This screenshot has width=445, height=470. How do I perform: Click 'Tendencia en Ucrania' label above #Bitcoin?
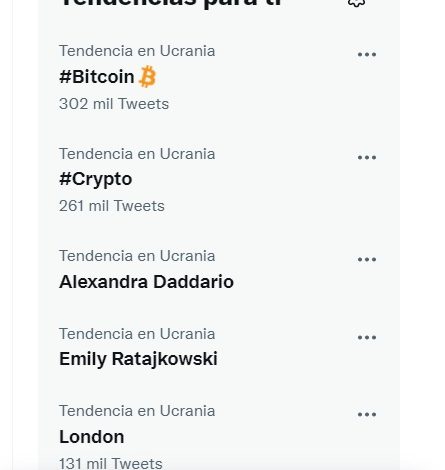click(x=137, y=51)
